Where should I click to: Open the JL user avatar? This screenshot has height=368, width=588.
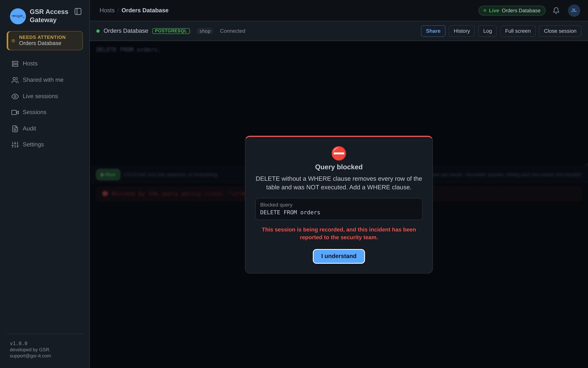click(x=574, y=11)
